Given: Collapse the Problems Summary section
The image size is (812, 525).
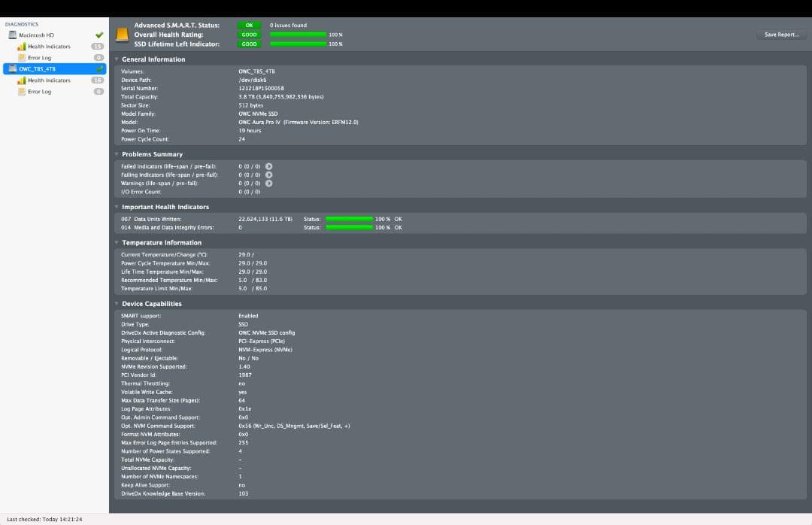Looking at the screenshot, I should point(117,154).
